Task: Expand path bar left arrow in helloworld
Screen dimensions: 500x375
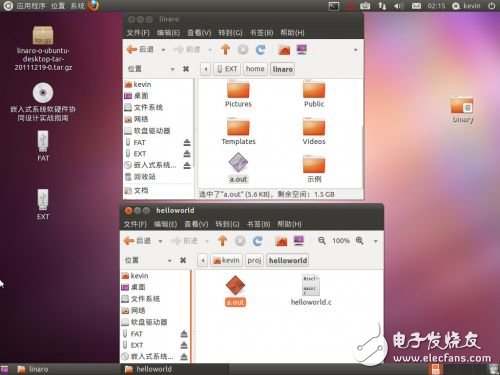Action: coord(203,260)
